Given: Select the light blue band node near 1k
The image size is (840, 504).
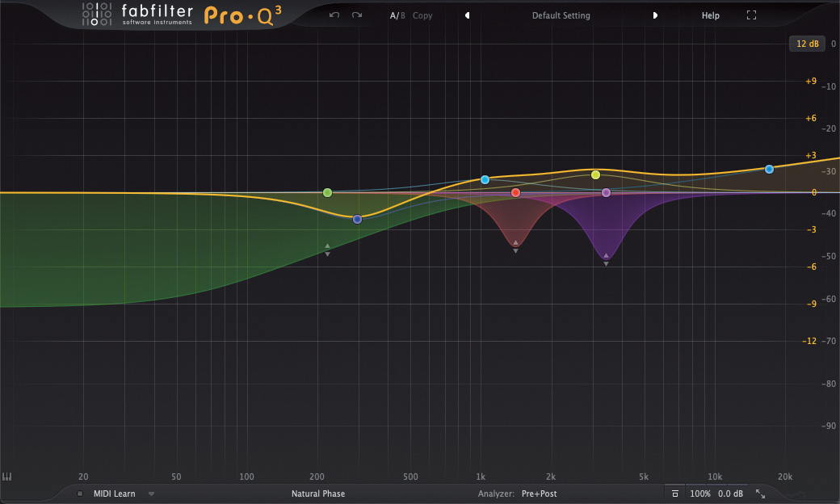Looking at the screenshot, I should (x=485, y=179).
